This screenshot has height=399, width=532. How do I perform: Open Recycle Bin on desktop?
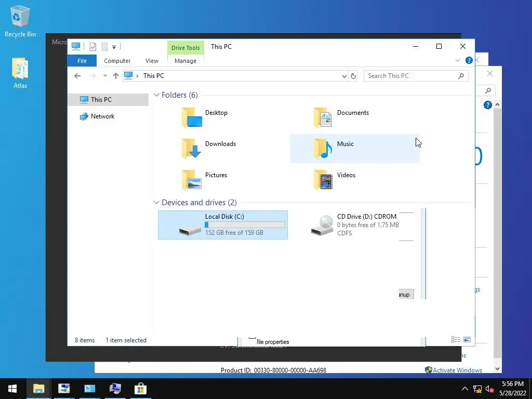coord(20,22)
